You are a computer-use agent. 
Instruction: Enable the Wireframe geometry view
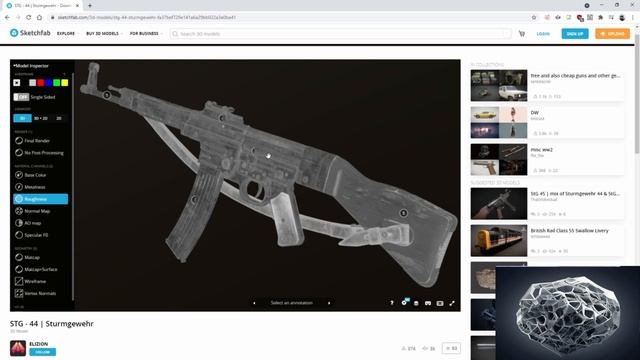click(x=31, y=281)
